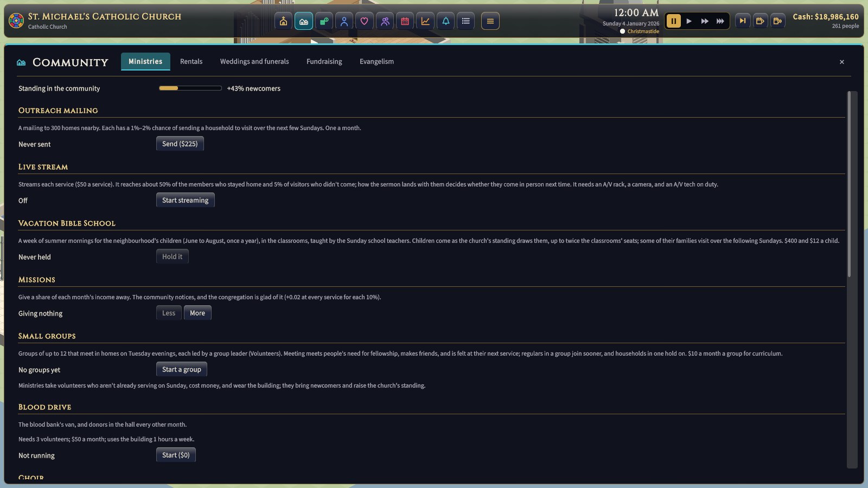Click the +43% newcomers text
The image size is (868, 488).
pyautogui.click(x=254, y=88)
